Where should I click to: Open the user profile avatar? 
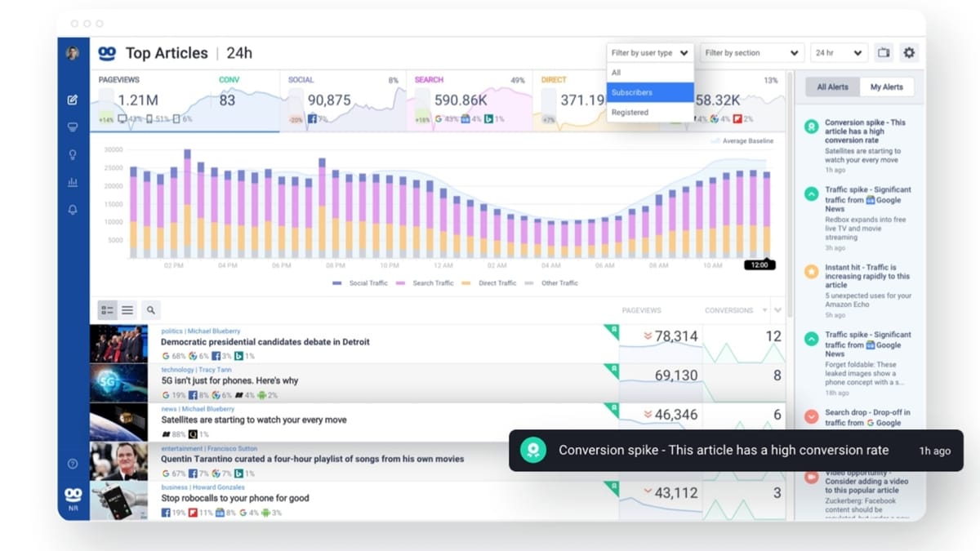pyautogui.click(x=72, y=53)
